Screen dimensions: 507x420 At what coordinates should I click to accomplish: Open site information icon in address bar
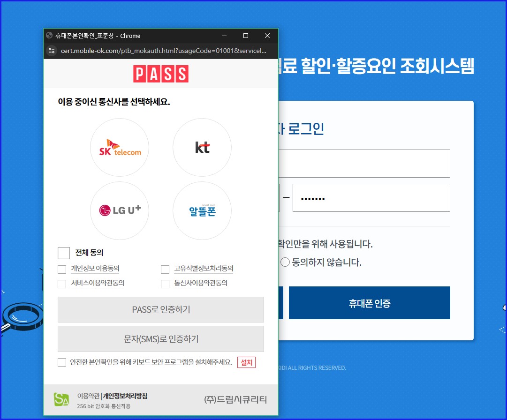coord(52,51)
